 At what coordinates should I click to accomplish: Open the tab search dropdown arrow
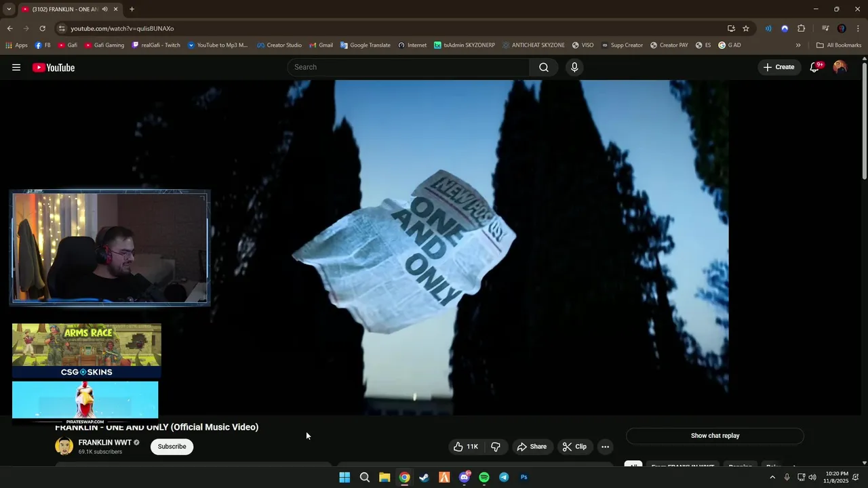tap(9, 9)
